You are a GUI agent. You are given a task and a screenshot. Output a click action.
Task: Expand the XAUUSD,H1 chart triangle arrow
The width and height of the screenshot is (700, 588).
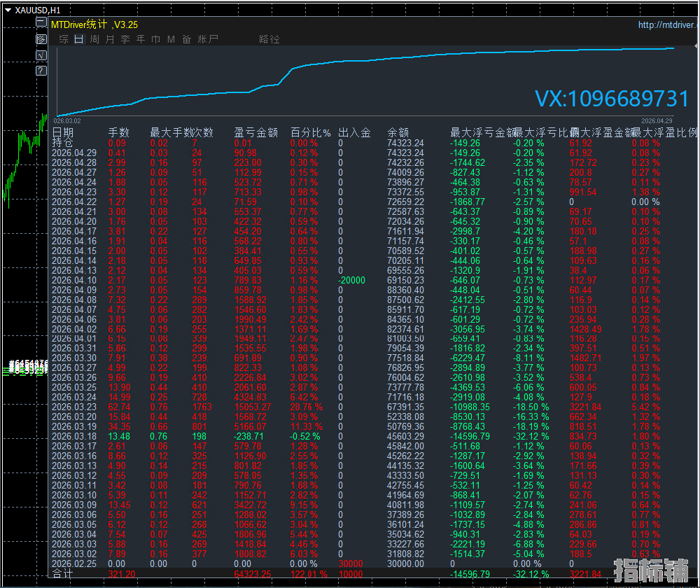point(8,10)
